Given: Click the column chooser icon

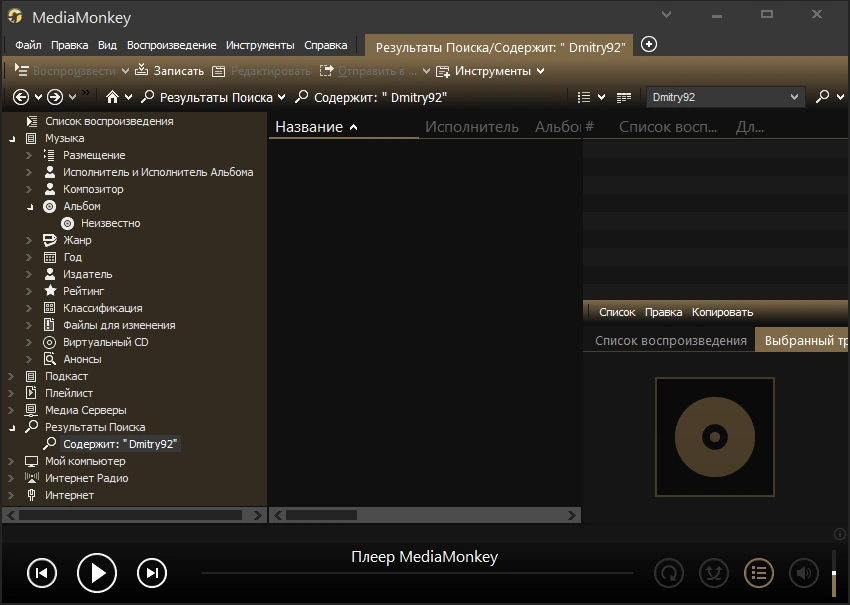Looking at the screenshot, I should tap(624, 98).
